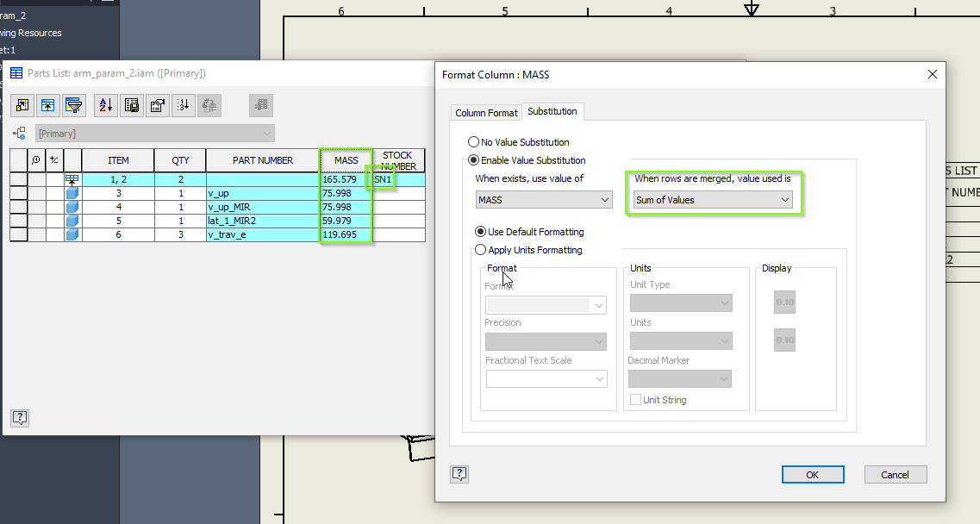Viewport: 980px width, 524px height.
Task: Select the MASS cell showing 59.979
Action: (x=346, y=221)
